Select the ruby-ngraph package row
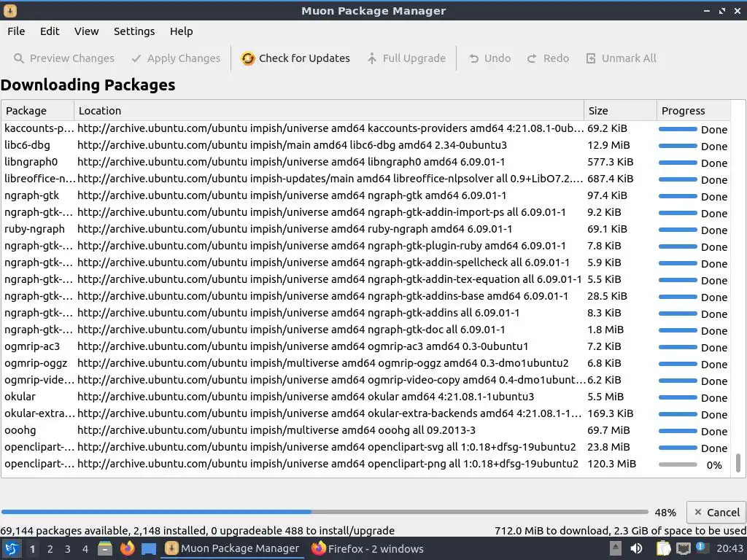 click(x=365, y=229)
